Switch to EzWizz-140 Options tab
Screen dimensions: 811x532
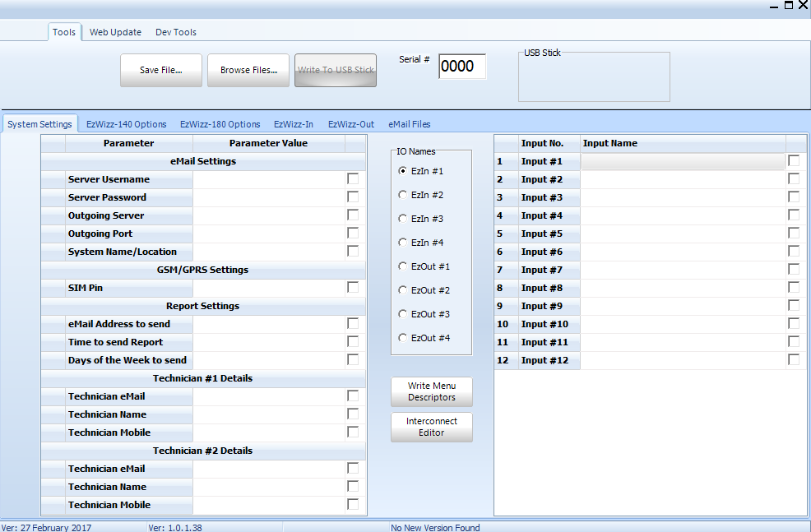pyautogui.click(x=126, y=124)
